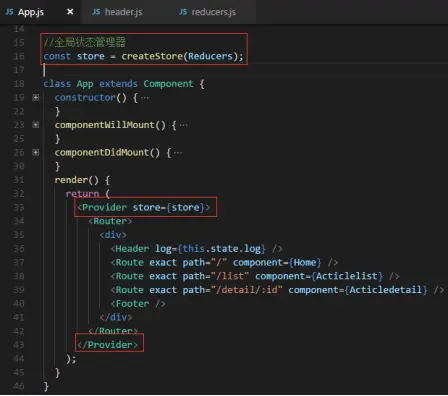Viewport: 448px width, 396px height.
Task: Click {store} prop value on line 33
Action: [185, 207]
